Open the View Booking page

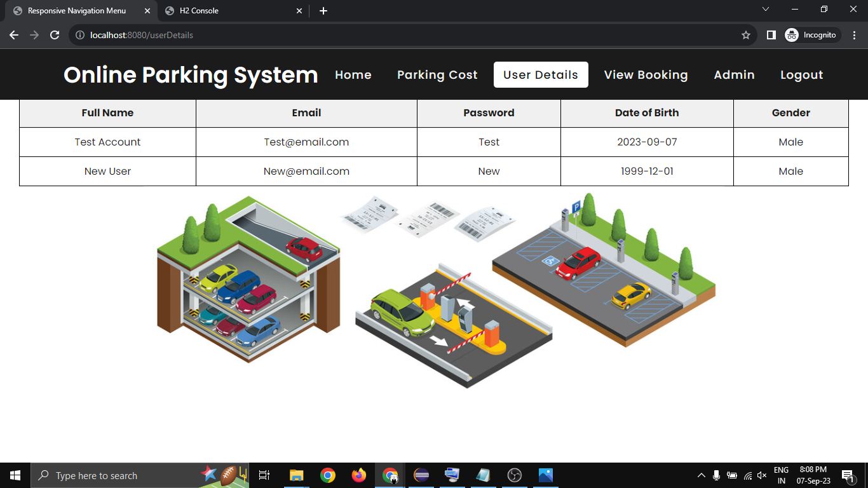click(646, 75)
